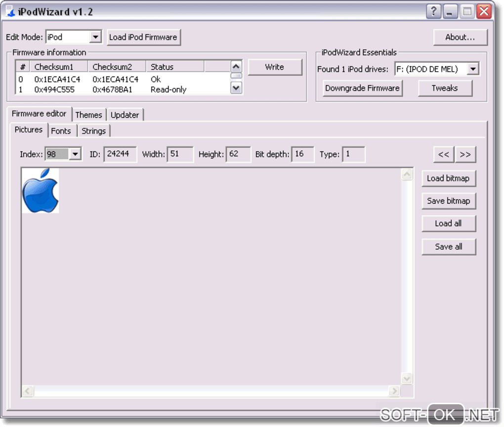Screen dimensions: 504x427
Task: Minimize the iPodWizard window
Action: (450, 12)
